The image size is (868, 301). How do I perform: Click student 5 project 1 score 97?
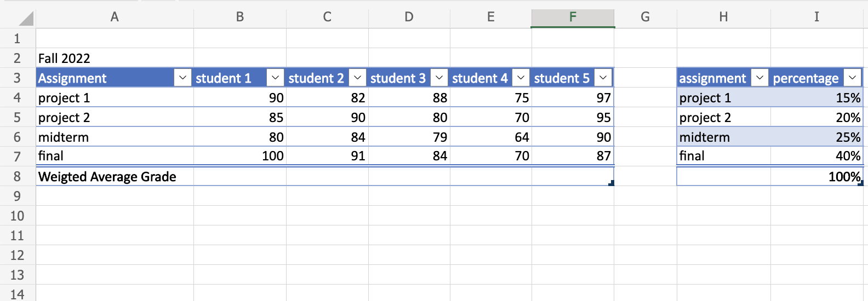573,97
